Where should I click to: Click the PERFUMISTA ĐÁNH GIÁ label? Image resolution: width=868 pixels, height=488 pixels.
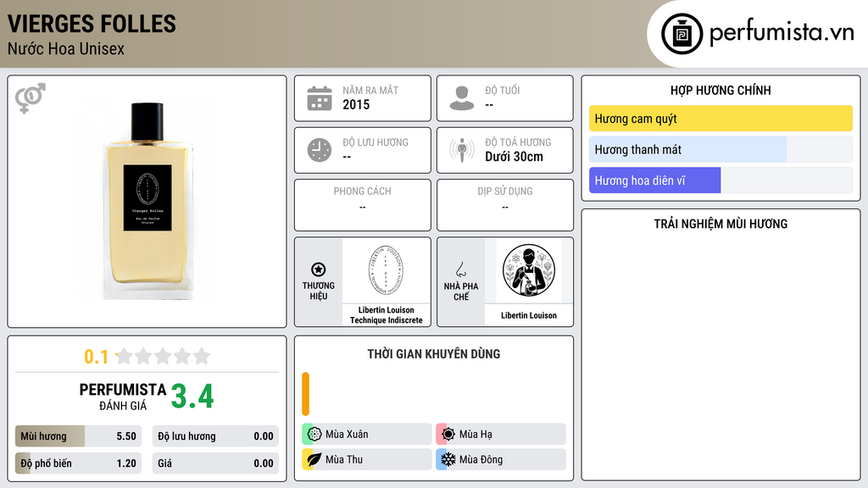point(123,396)
